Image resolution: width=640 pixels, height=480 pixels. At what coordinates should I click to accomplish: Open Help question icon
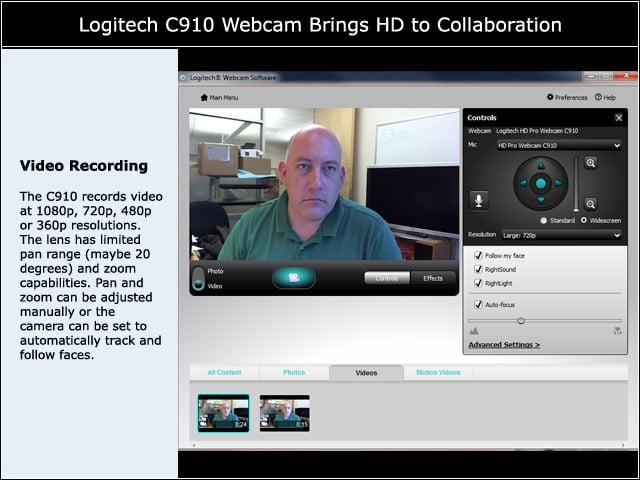click(x=598, y=97)
